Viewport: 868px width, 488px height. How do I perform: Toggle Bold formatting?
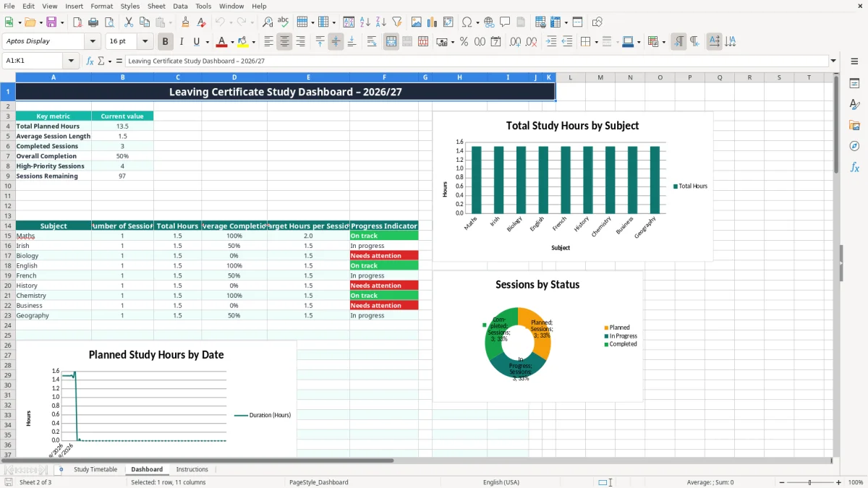(166, 42)
